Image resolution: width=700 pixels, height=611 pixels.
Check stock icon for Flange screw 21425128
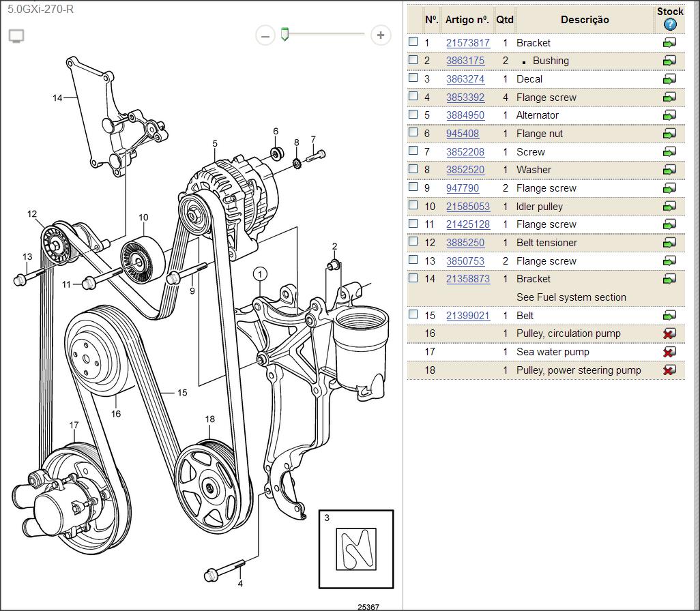(x=669, y=224)
